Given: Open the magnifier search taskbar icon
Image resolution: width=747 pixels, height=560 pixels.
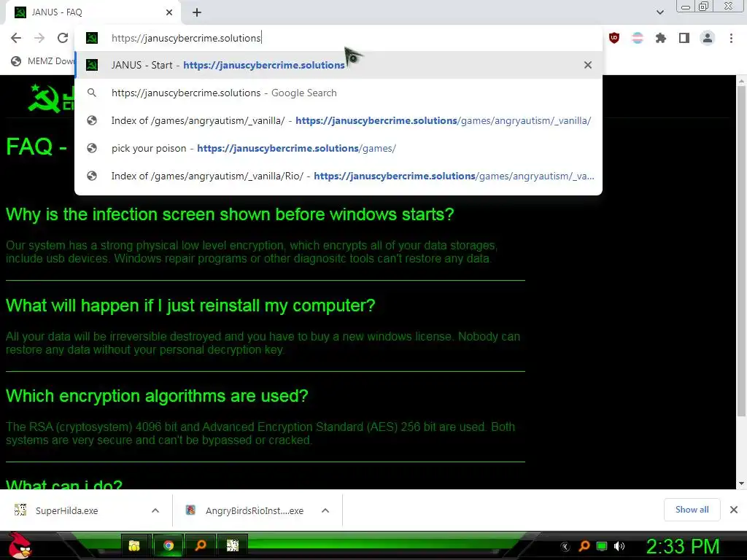Looking at the screenshot, I should click(x=201, y=545).
